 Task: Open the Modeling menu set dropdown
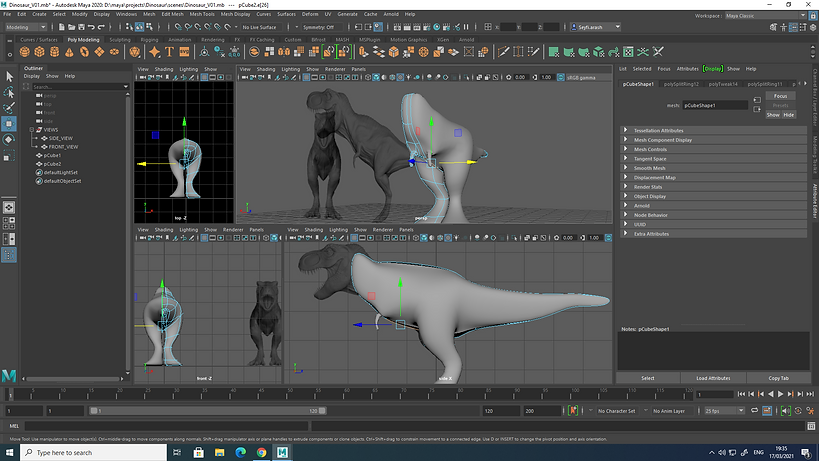[26, 27]
